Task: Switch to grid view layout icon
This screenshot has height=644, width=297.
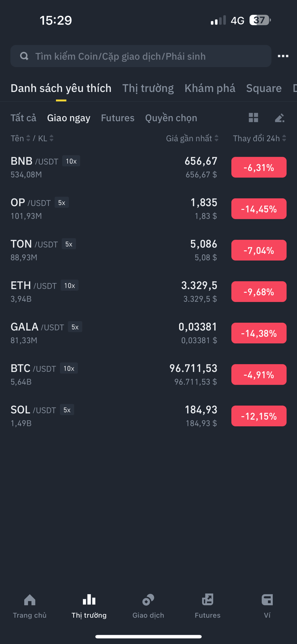Action: coord(253,118)
